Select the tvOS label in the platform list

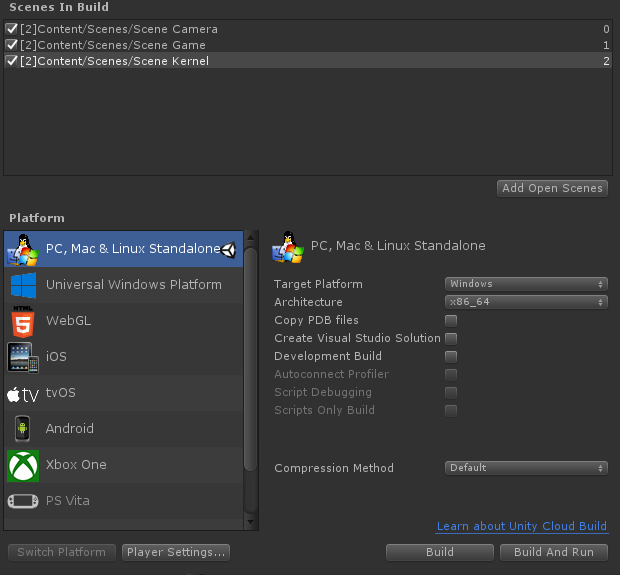tap(60, 393)
